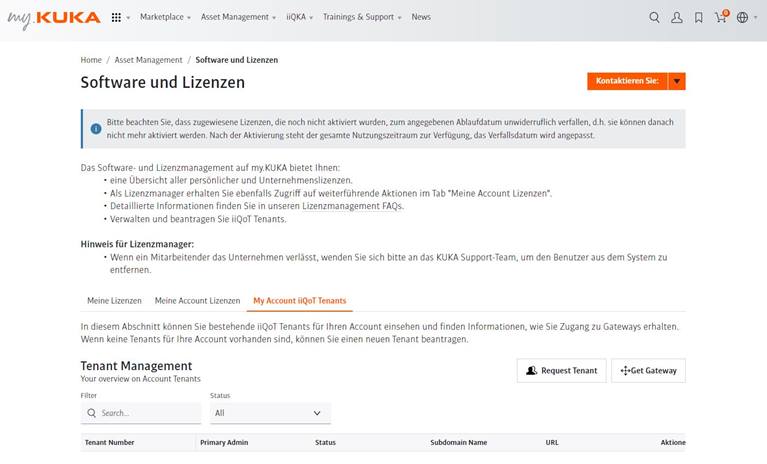Viewport: 767px width, 464px height.
Task: Open the apps grid icon
Action: (x=117, y=17)
